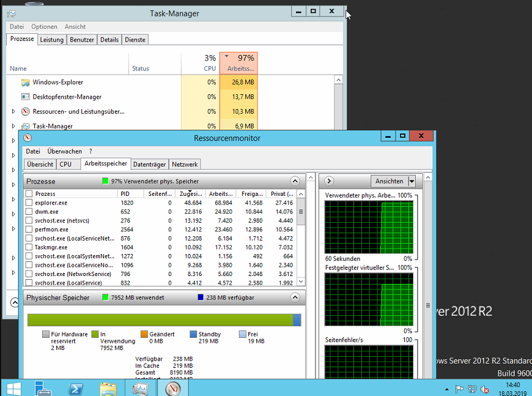The width and height of the screenshot is (532, 396).
Task: Click the Ansichten button
Action: (x=389, y=181)
